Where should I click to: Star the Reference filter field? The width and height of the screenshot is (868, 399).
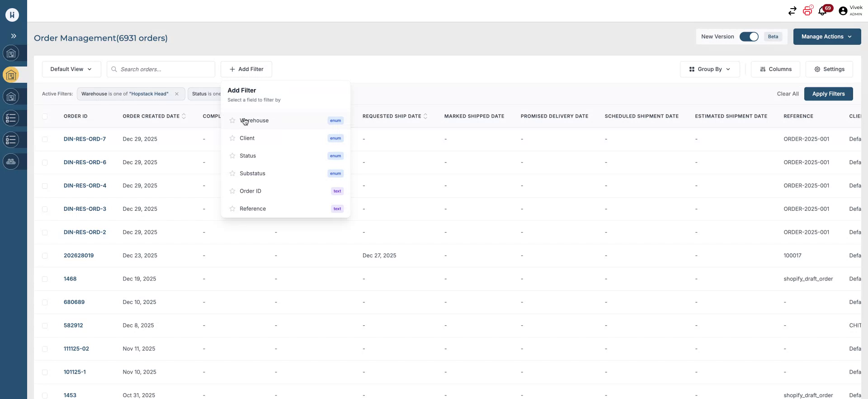232,209
